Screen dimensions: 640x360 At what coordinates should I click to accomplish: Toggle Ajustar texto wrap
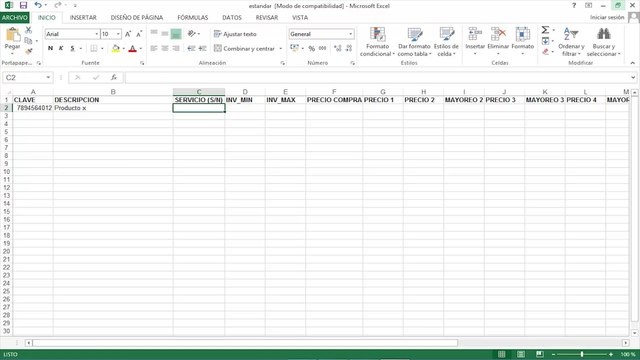coord(236,34)
